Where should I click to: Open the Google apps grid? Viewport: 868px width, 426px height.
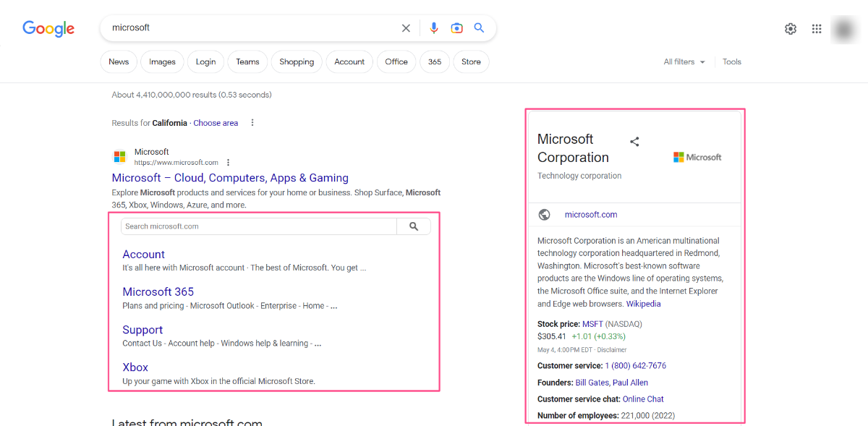[817, 29]
